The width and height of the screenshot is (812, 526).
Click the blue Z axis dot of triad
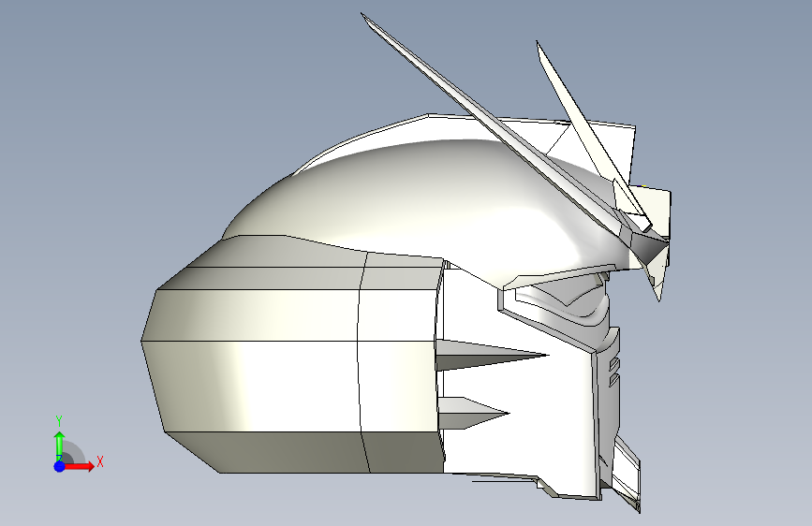click(60, 466)
